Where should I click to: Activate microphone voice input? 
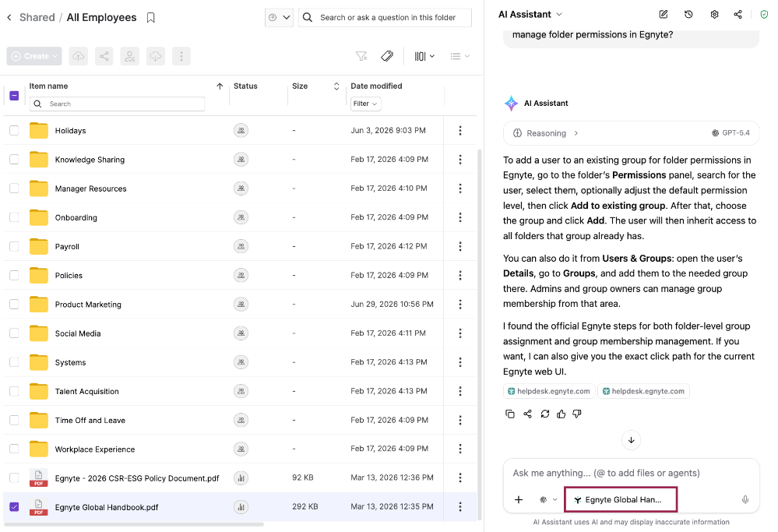tap(745, 500)
